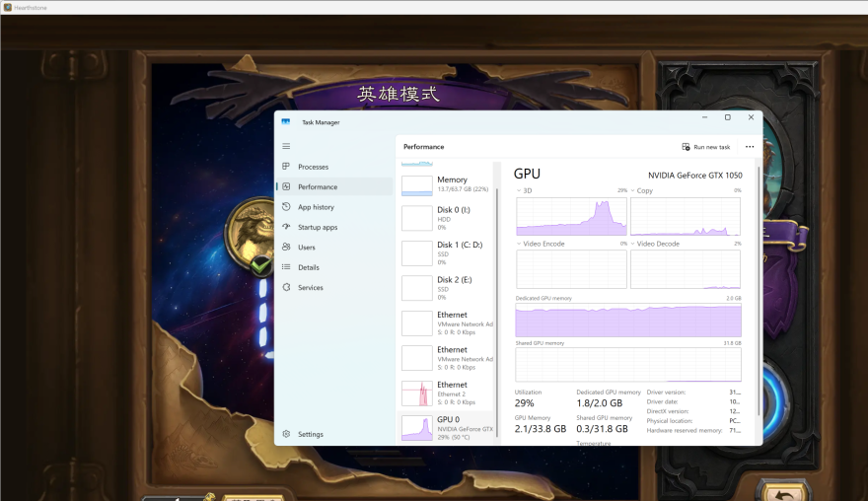Select Memory in the resource list
This screenshot has height=501, width=868.
[446, 184]
